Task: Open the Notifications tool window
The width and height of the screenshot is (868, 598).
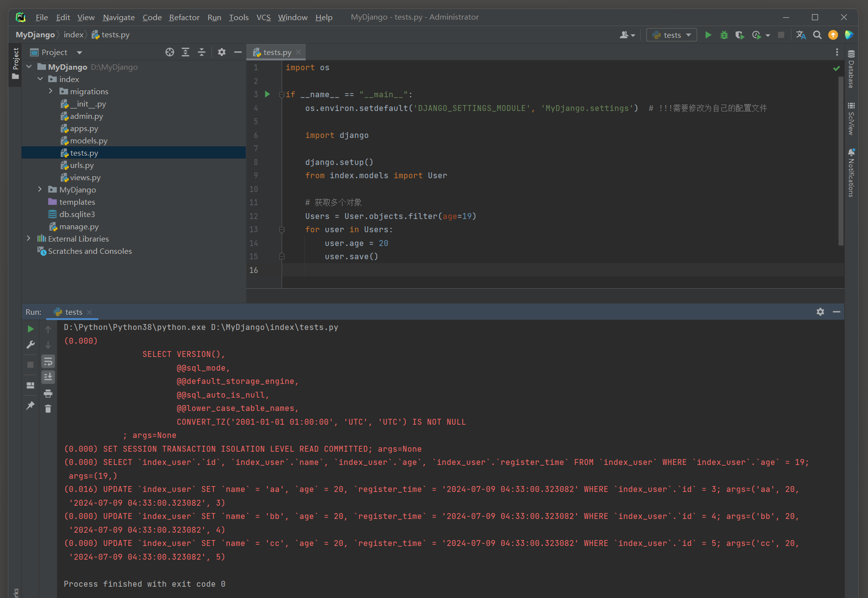Action: [x=851, y=173]
